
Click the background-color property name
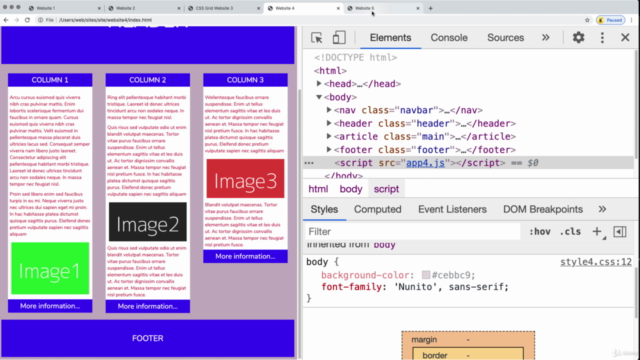(x=365, y=275)
